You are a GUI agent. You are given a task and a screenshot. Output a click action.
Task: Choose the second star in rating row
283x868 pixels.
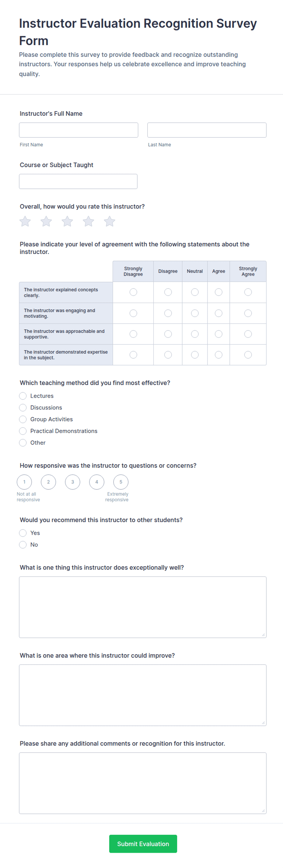coord(46,221)
